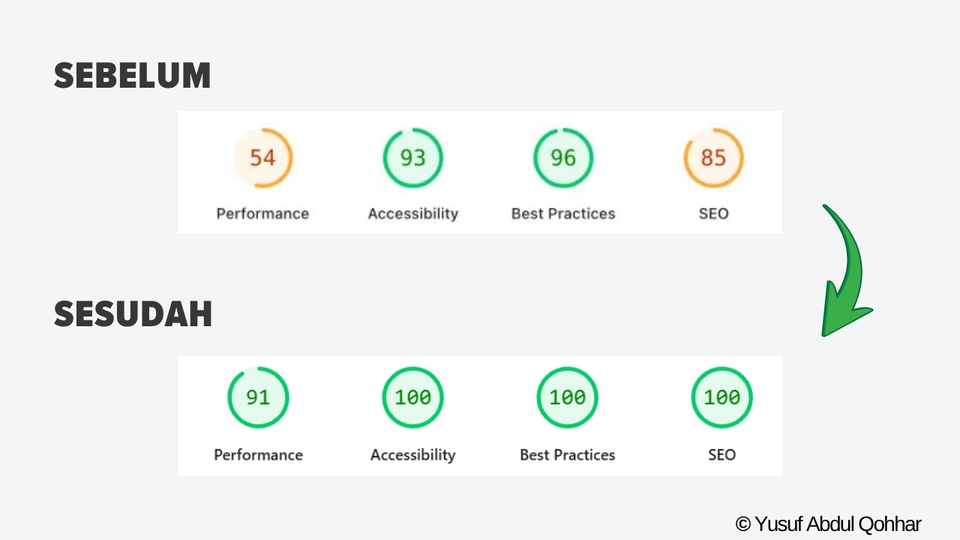Select the SEO gauge scoring 100
The width and height of the screenshot is (960, 540).
point(721,397)
